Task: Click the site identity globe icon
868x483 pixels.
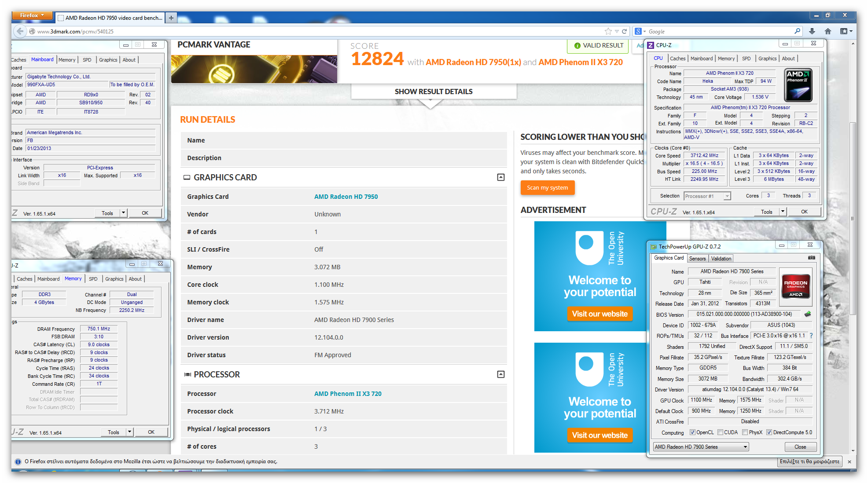Action: tap(32, 31)
